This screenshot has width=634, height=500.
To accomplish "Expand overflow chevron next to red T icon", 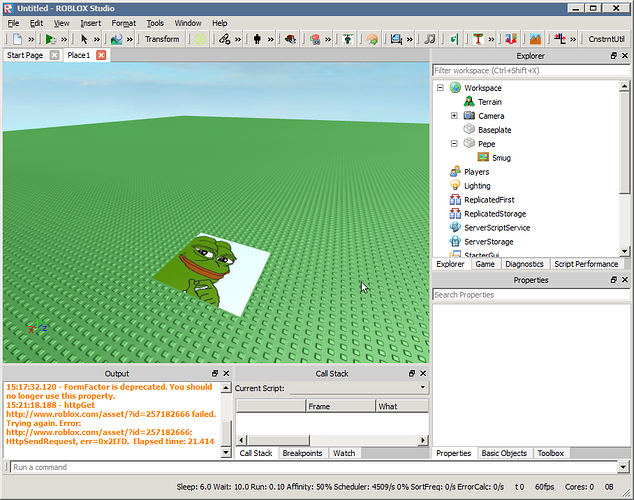I will point(491,39).
